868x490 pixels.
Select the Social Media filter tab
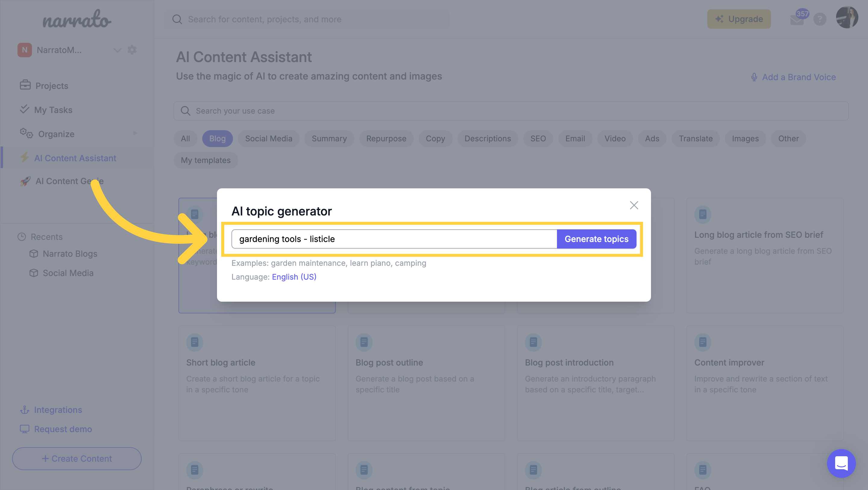pyautogui.click(x=268, y=138)
